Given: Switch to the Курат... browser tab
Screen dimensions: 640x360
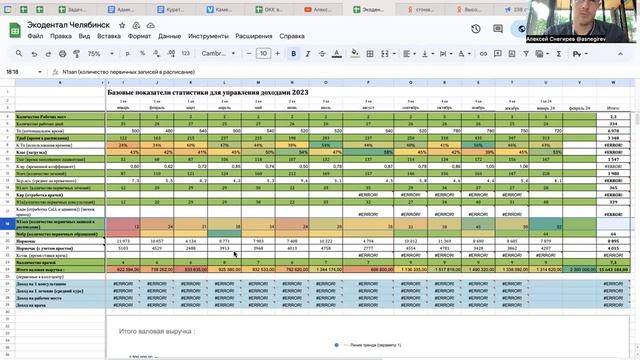Looking at the screenshot, I should (171, 9).
